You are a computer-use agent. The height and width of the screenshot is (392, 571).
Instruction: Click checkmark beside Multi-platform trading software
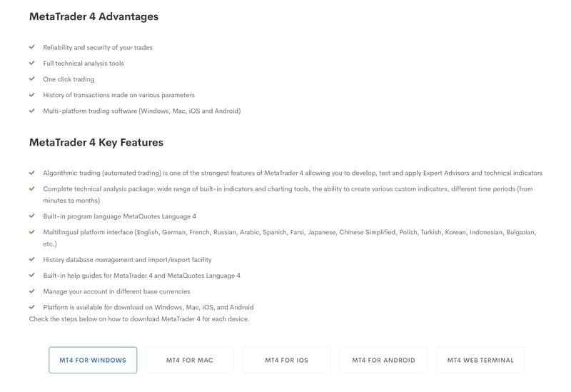(x=32, y=111)
